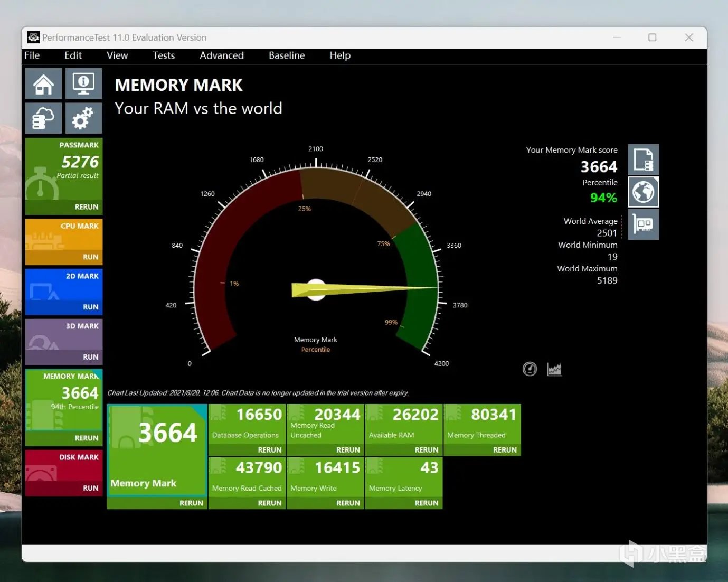Rerun Memory Mark from the sidebar tile

[87, 438]
